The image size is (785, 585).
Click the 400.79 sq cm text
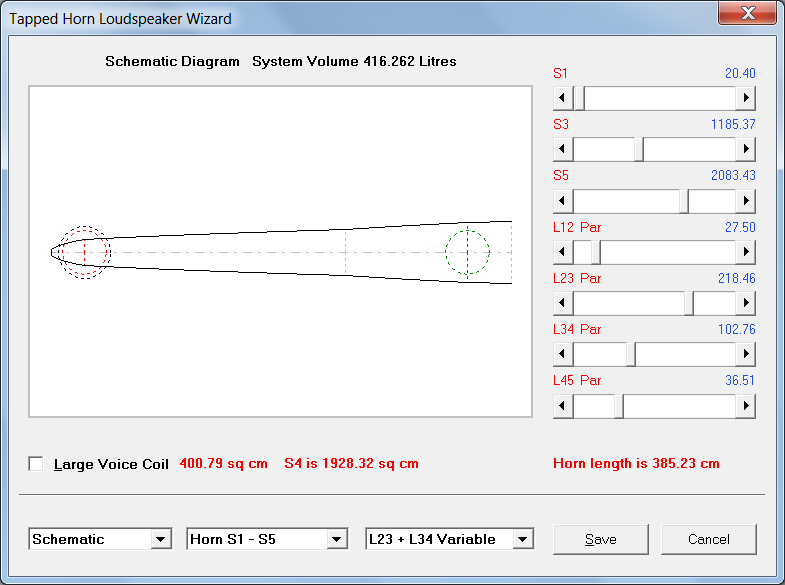pos(224,463)
